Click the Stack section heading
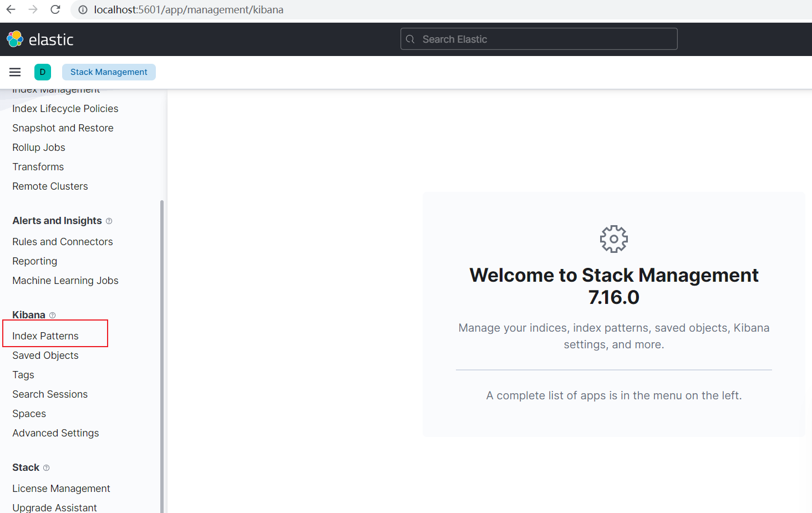The width and height of the screenshot is (812, 513). [x=26, y=468]
